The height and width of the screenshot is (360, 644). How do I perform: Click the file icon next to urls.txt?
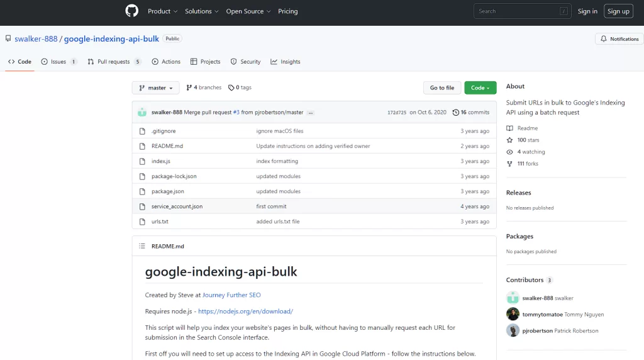pos(142,222)
